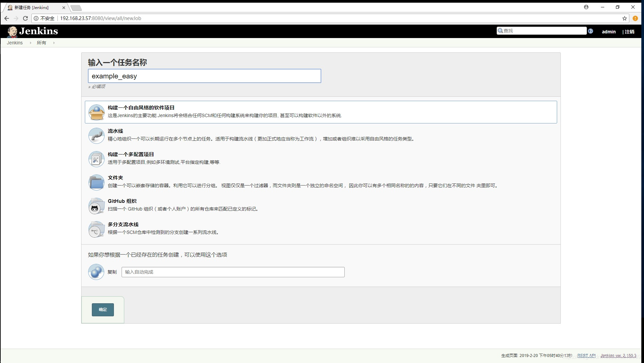Bookmark the page with the star icon

click(x=624, y=18)
